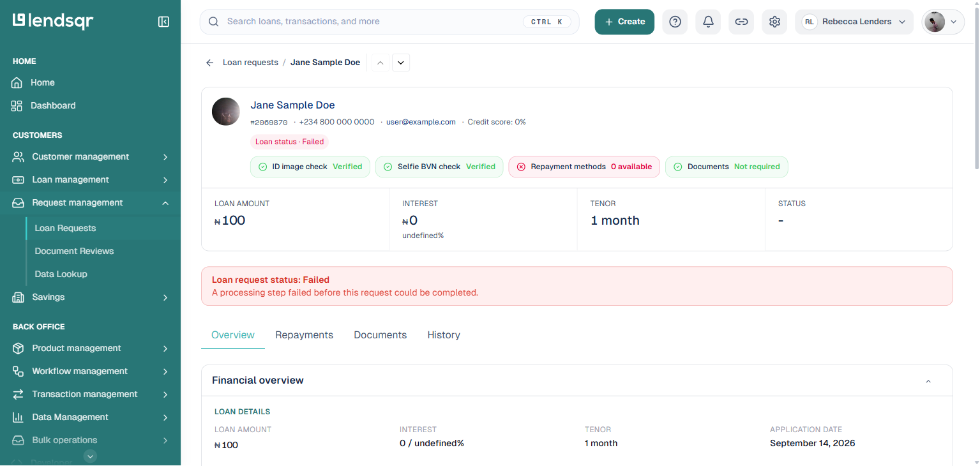Image resolution: width=980 pixels, height=466 pixels.
Task: Click the '1 month' tenor value in summary card
Action: (x=615, y=221)
